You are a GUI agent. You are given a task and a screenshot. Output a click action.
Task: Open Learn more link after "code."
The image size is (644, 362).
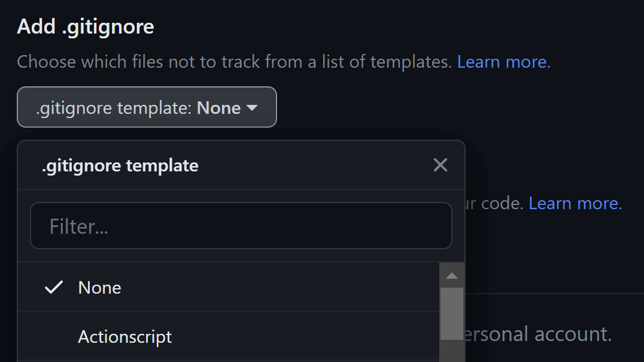(575, 203)
